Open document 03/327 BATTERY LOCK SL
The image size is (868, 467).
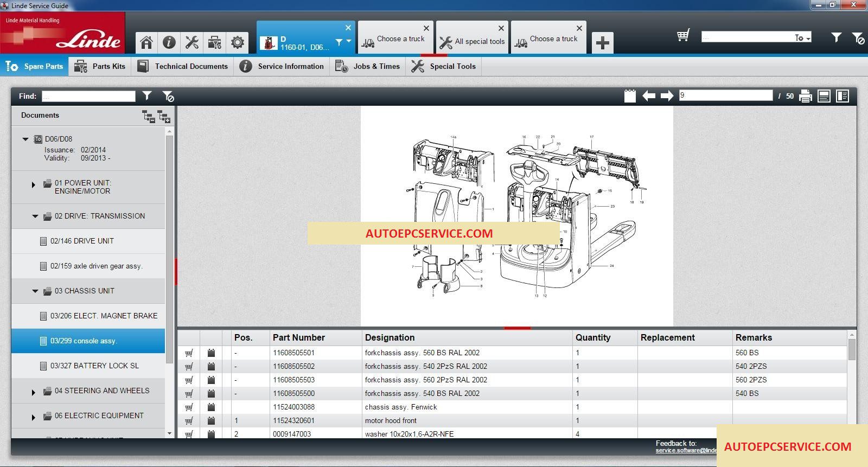pos(88,366)
